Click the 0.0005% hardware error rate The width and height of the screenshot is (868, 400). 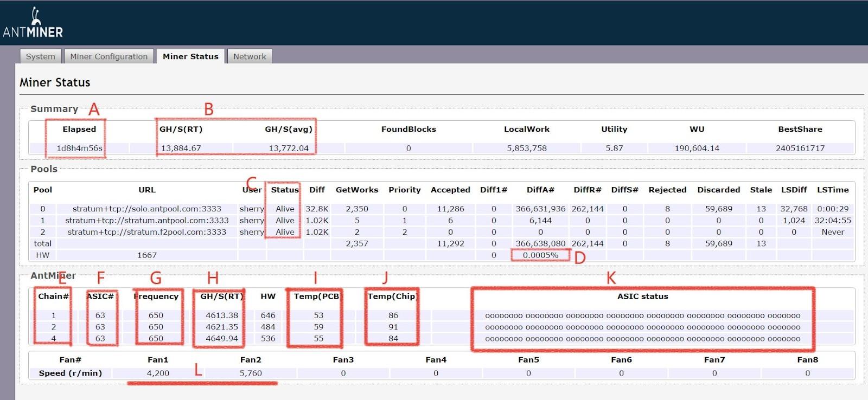[540, 255]
